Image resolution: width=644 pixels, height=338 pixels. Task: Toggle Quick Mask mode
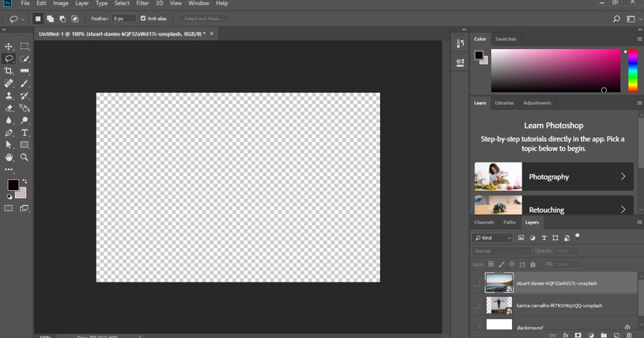click(x=9, y=209)
